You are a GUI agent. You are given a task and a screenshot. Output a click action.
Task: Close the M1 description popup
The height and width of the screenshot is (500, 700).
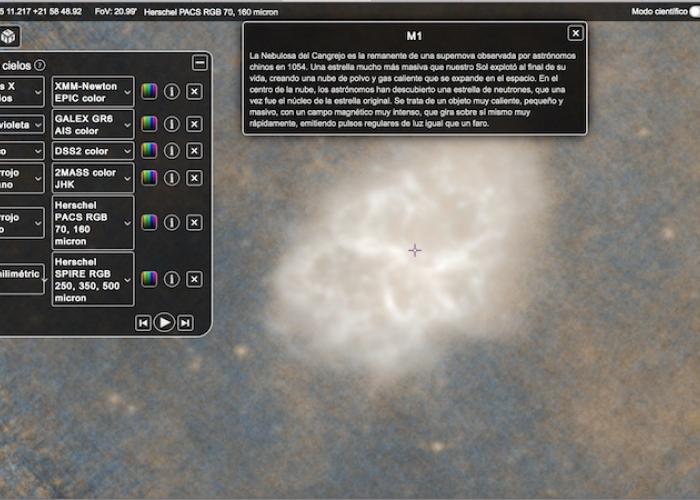[x=575, y=33]
